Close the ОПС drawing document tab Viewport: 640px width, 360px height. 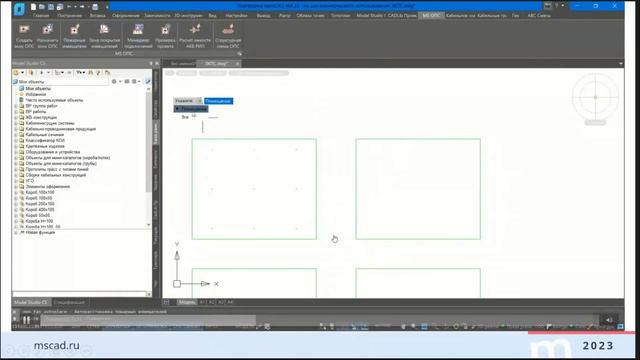(238, 64)
